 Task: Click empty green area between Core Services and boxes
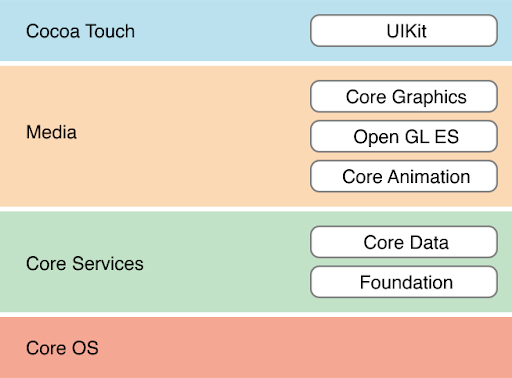click(227, 262)
